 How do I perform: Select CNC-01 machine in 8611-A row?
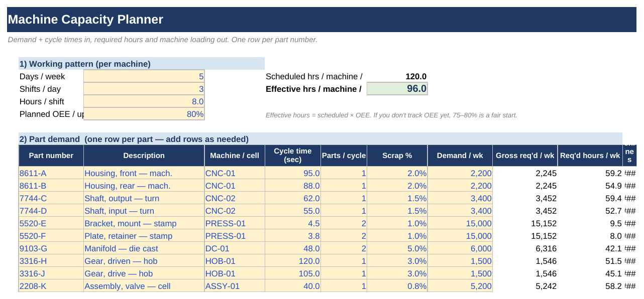[x=235, y=173]
